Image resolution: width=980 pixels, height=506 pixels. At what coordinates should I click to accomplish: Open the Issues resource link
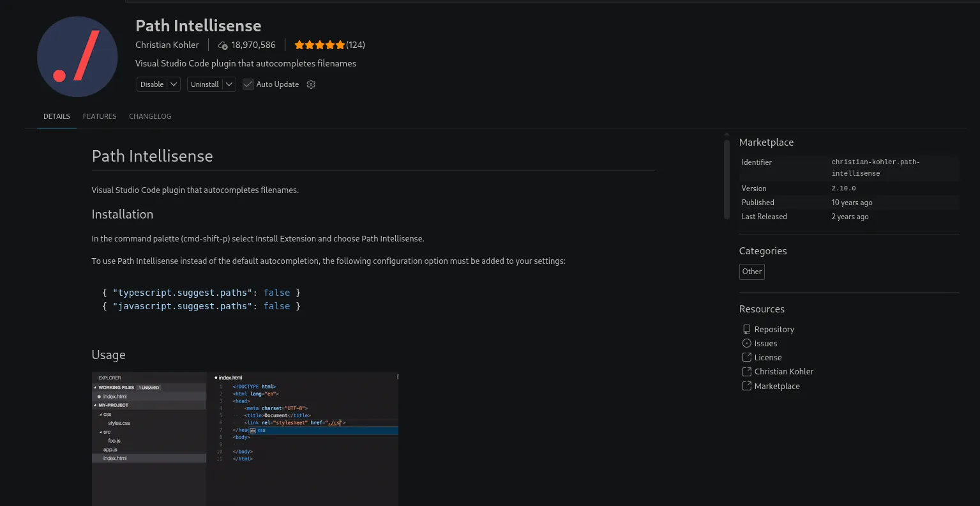point(765,343)
